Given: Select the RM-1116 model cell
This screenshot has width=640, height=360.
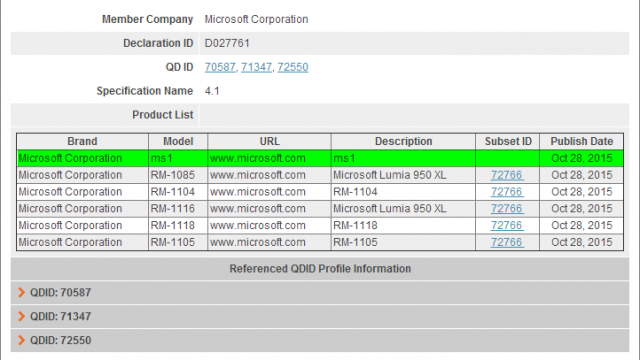Looking at the screenshot, I should tap(178, 209).
